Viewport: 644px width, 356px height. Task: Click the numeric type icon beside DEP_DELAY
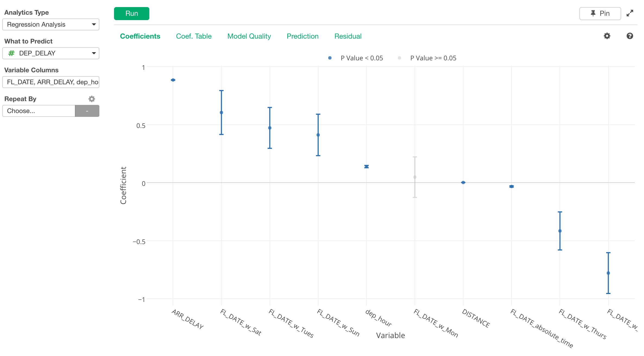point(11,53)
